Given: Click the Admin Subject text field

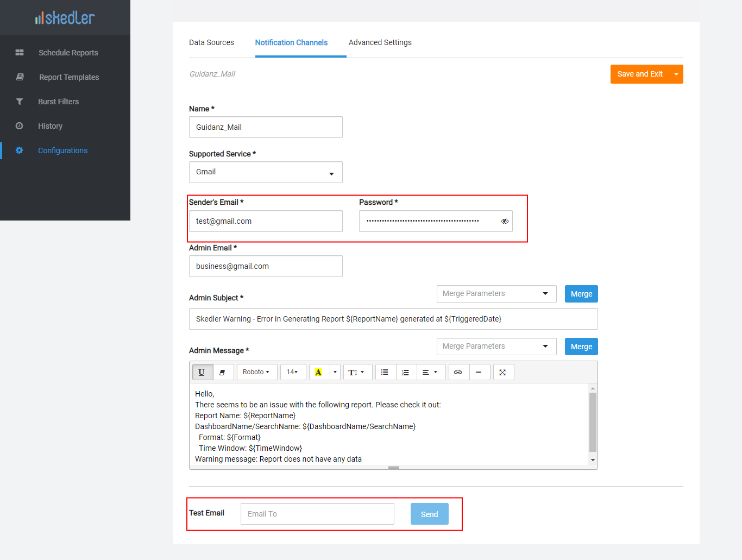Looking at the screenshot, I should [x=393, y=319].
